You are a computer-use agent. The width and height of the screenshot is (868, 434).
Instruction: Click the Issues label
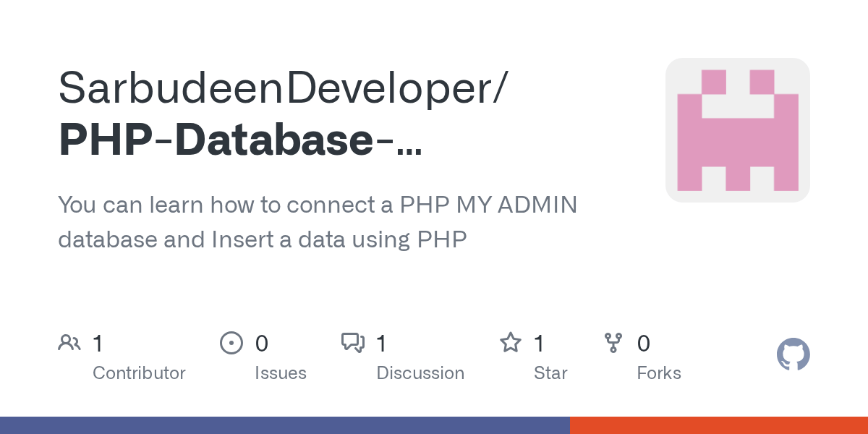point(281,373)
